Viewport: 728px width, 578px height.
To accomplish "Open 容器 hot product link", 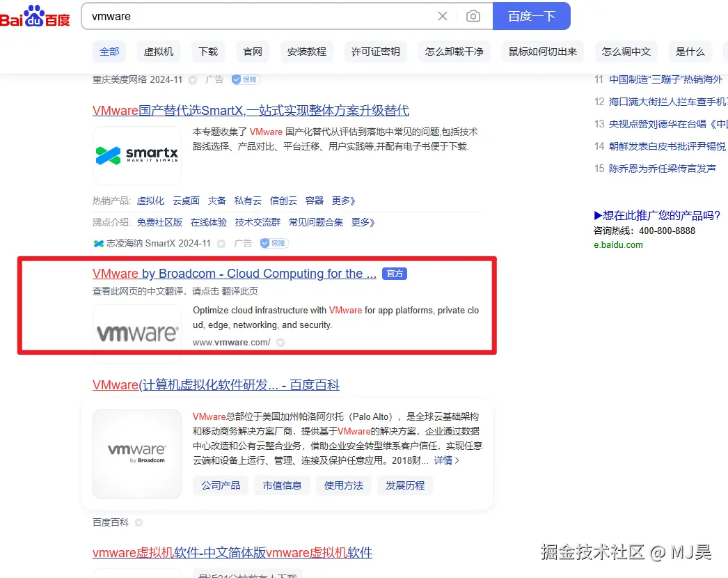I will (315, 201).
